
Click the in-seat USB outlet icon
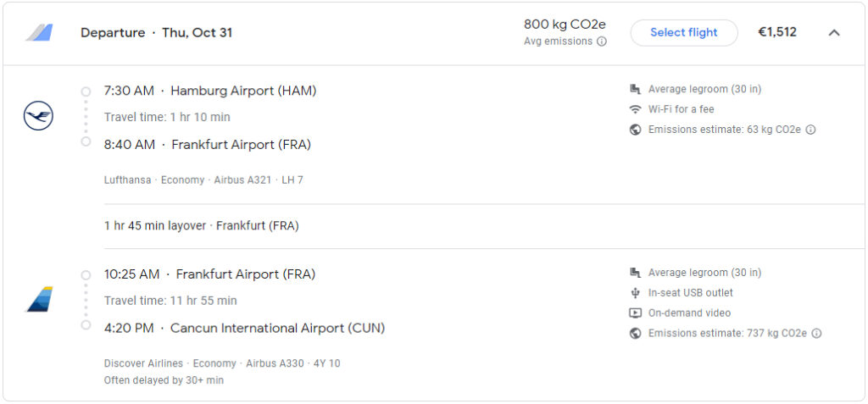[635, 293]
